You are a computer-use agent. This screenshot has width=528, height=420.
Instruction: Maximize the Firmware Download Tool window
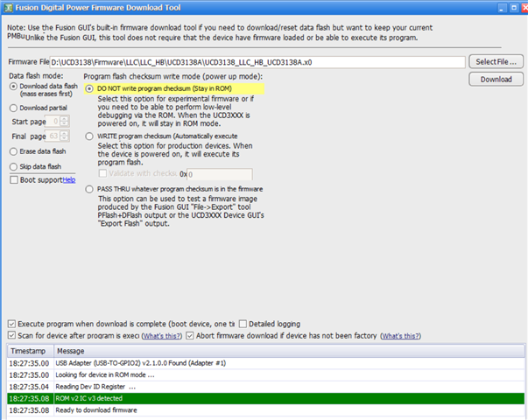tap(514, 8)
